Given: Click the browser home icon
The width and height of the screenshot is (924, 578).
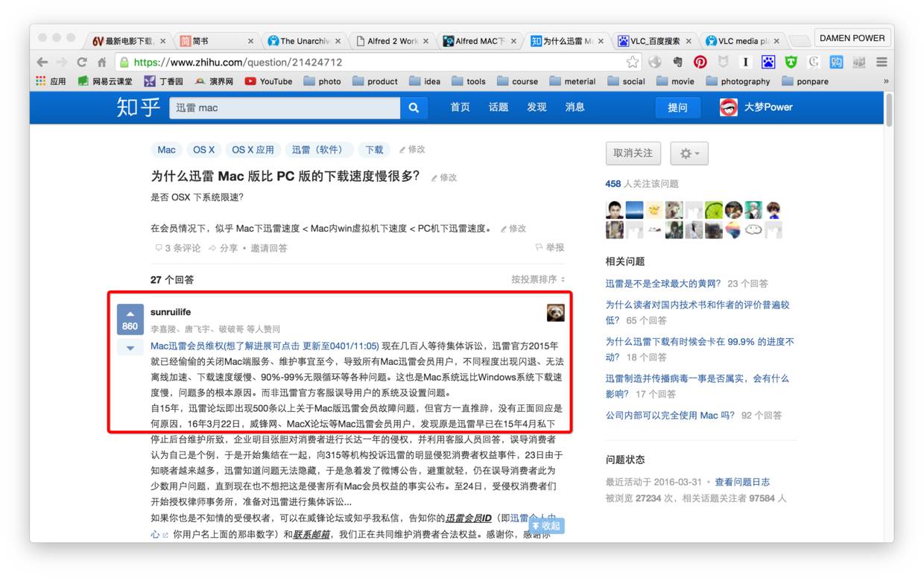Looking at the screenshot, I should point(102,62).
